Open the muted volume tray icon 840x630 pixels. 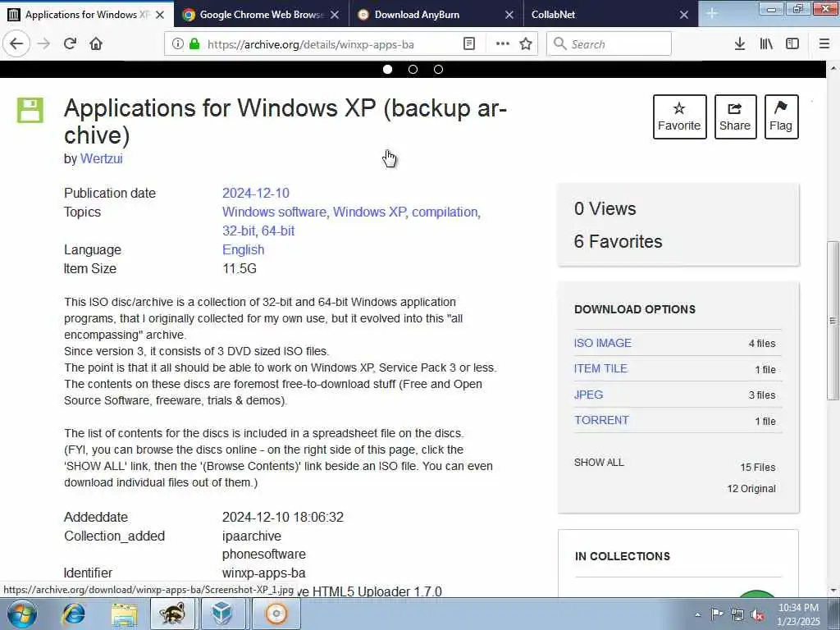[x=757, y=615]
